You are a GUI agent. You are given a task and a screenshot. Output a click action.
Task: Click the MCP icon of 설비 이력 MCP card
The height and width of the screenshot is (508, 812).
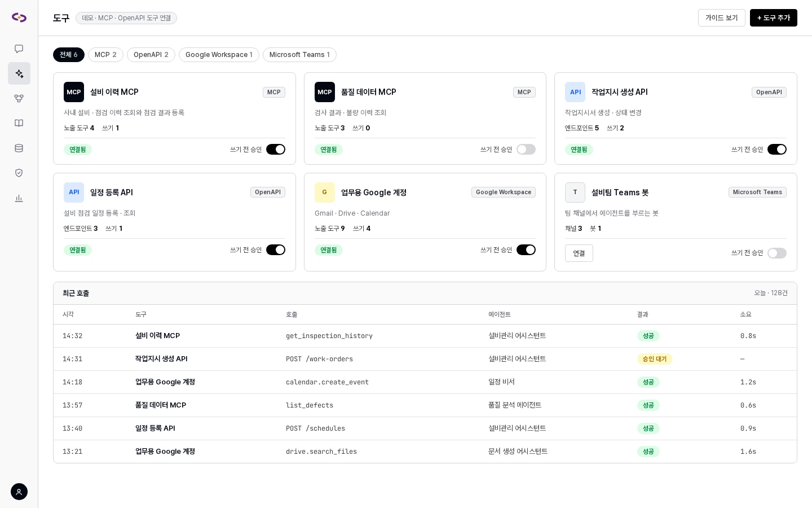(x=74, y=92)
